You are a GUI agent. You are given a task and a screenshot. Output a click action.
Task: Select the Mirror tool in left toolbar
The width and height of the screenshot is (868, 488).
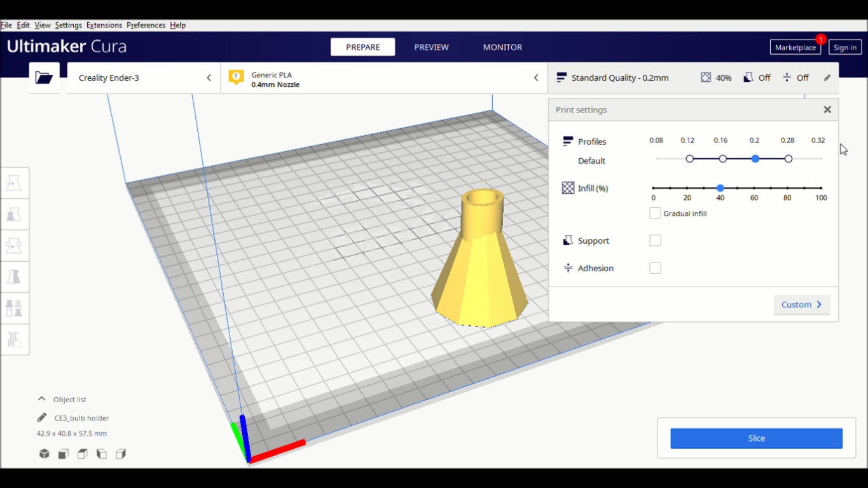point(14,277)
